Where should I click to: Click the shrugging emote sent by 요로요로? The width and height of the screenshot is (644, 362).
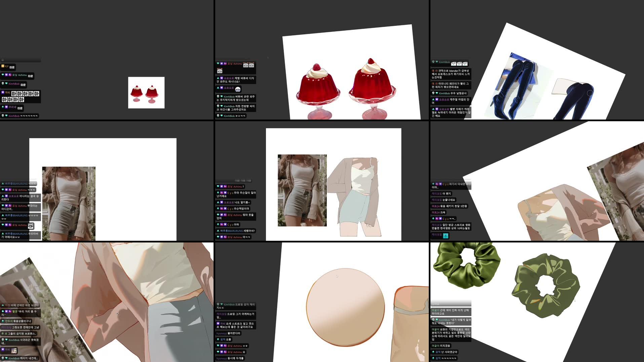coord(238,89)
